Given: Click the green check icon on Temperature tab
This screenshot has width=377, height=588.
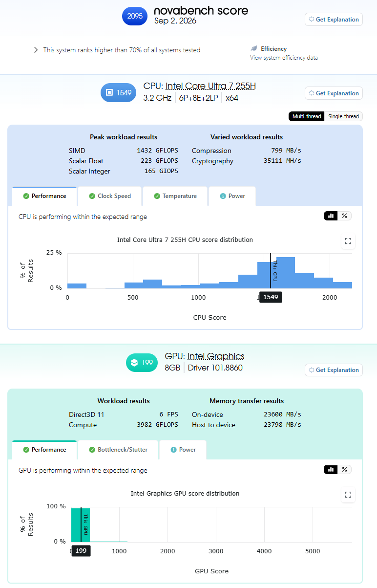Looking at the screenshot, I should pos(157,196).
